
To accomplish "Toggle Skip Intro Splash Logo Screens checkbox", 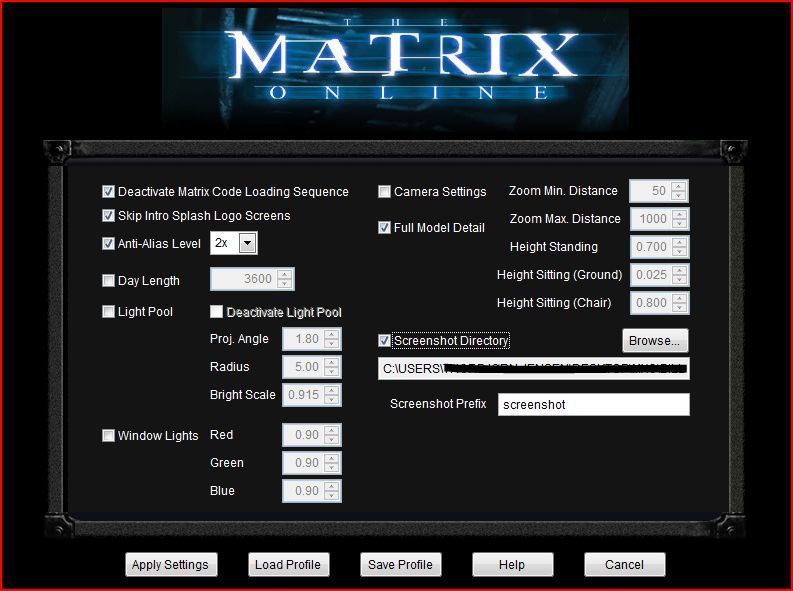I will (108, 216).
